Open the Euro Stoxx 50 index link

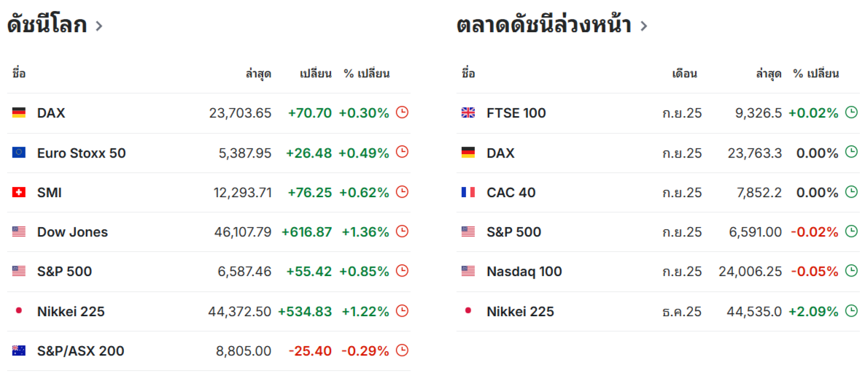[82, 153]
